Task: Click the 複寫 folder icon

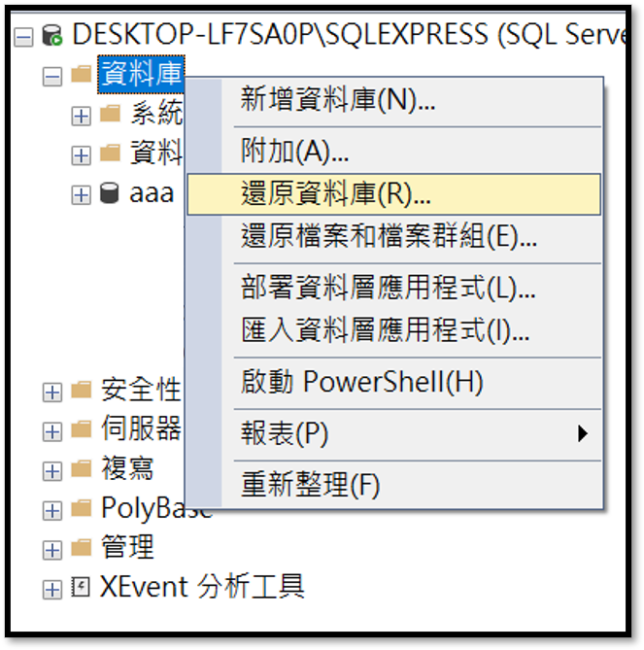Action: [82, 469]
